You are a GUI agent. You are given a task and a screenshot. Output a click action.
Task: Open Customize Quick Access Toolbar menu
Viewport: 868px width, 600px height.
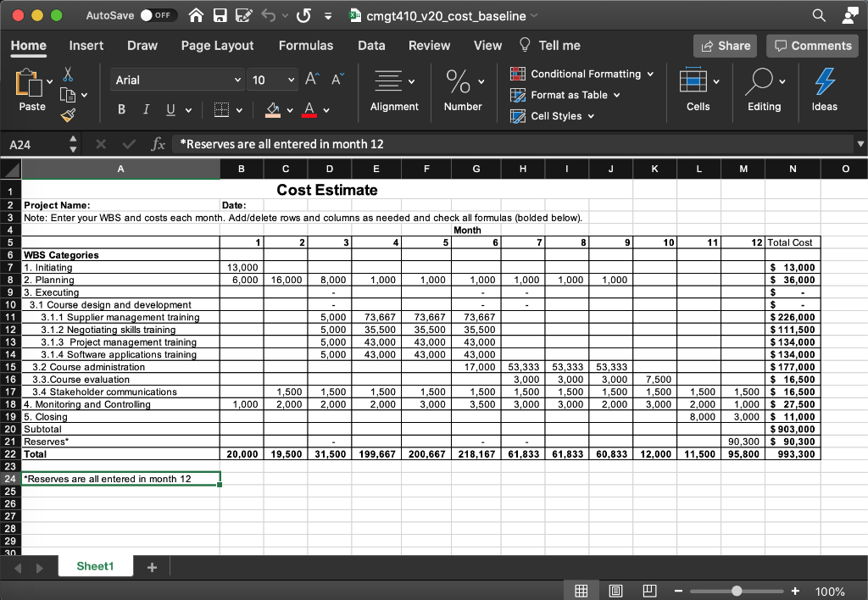(x=328, y=16)
